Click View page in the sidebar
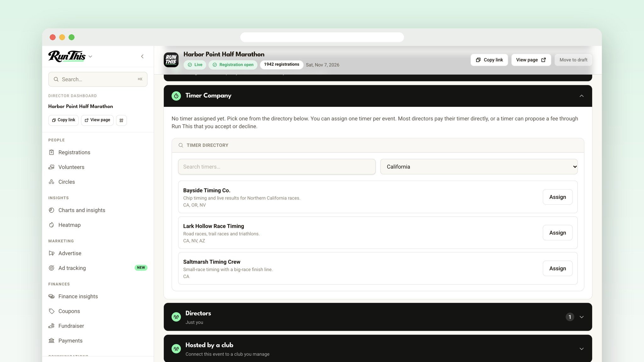The image size is (644, 362). [x=97, y=120]
